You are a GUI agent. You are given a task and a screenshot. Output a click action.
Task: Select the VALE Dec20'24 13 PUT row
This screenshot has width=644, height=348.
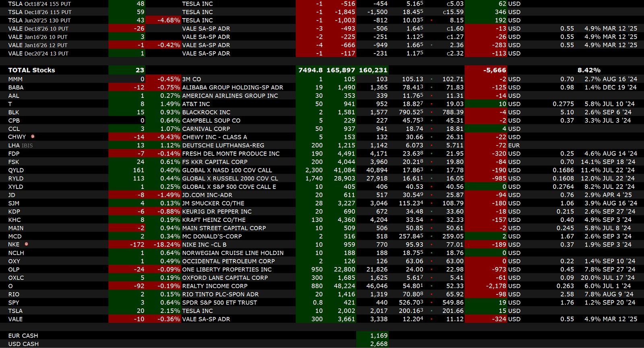(38, 54)
